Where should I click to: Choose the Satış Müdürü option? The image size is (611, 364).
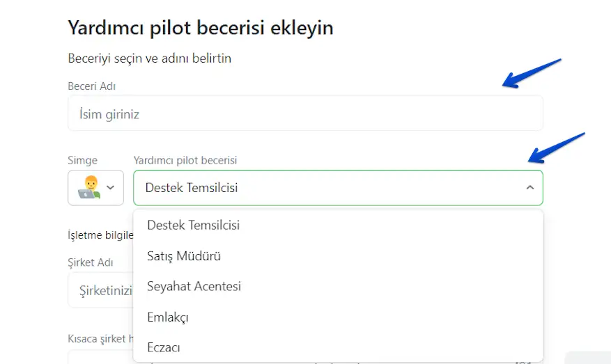[184, 256]
